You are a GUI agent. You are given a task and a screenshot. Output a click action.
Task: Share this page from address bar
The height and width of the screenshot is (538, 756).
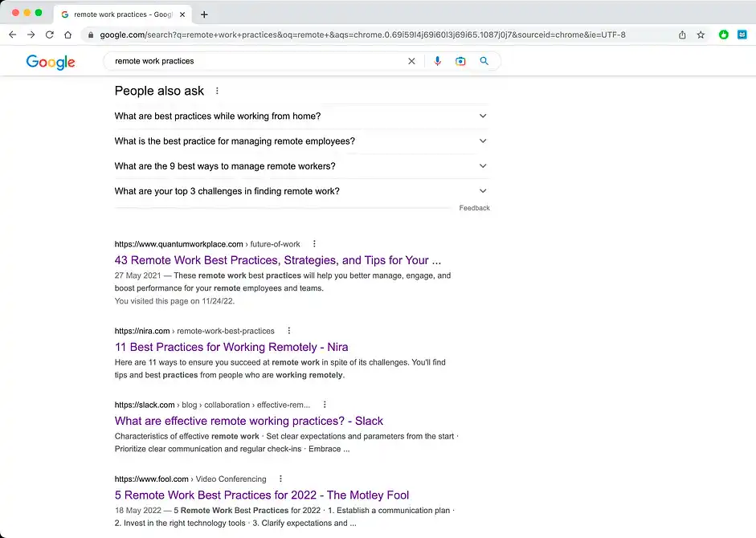click(x=682, y=35)
